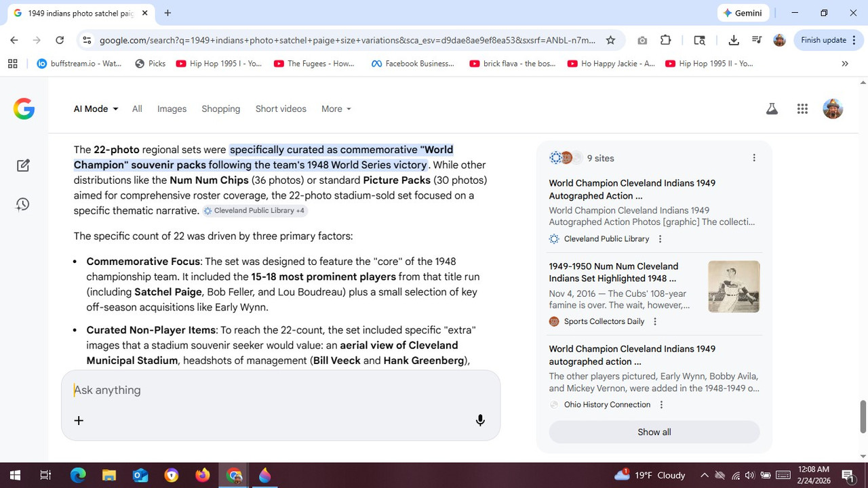Viewport: 868px width, 488px height.
Task: Open the Hip Hop 1995 II bookmark
Action: (709, 64)
